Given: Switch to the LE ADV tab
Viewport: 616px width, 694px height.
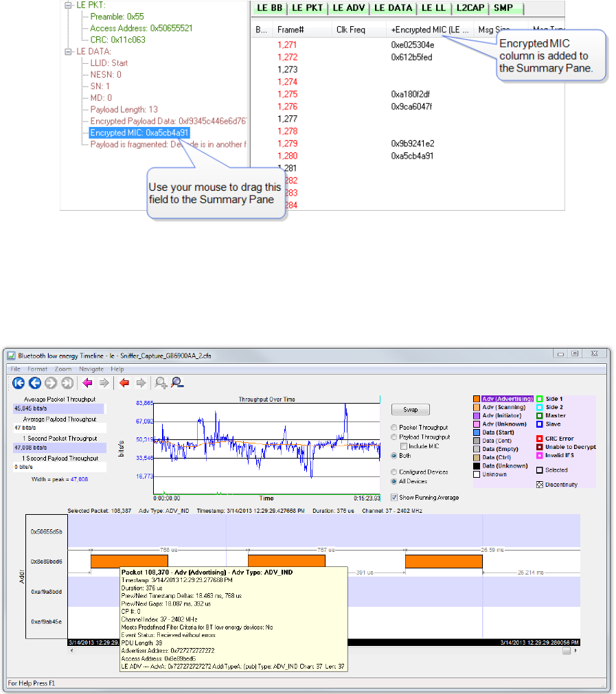Looking at the screenshot, I should pos(347,8).
